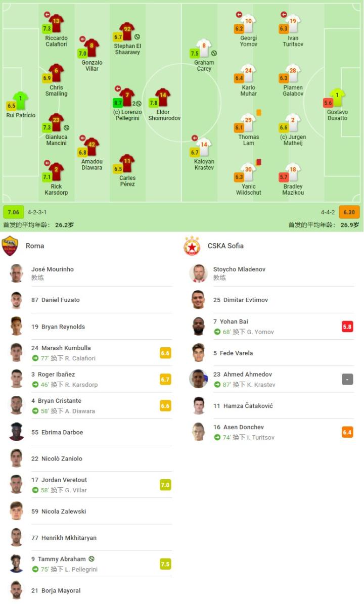This screenshot has height=604, width=364.
Task: Click the substitution arrow on Riccardo Calafiori
Action: [x=47, y=15]
